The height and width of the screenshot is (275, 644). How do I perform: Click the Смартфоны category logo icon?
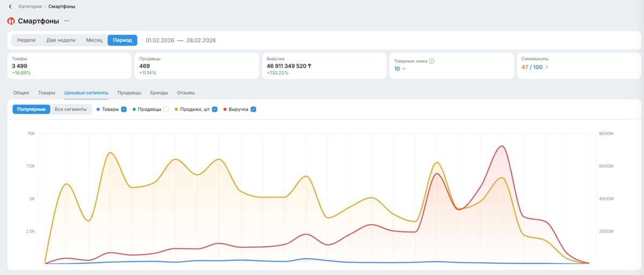[x=11, y=21]
